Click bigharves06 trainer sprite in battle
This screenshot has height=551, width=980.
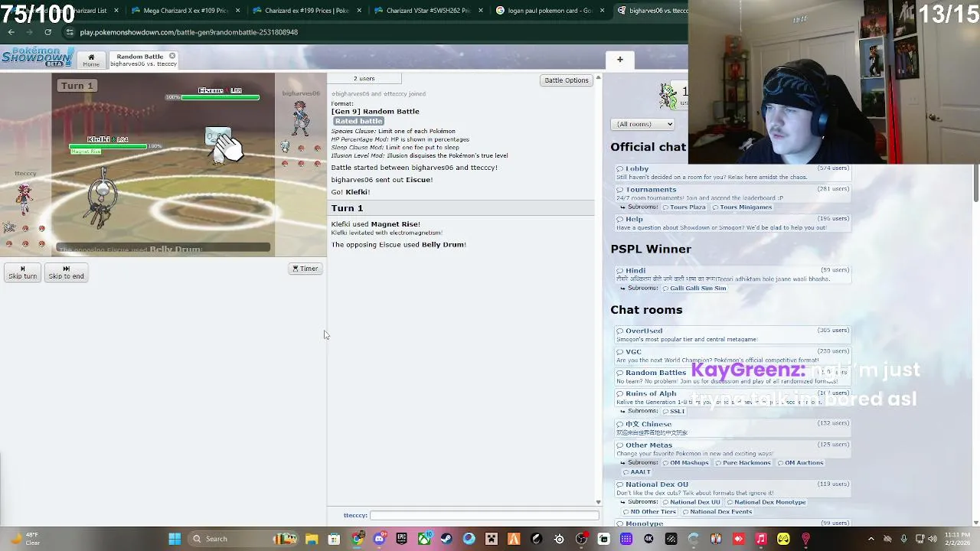299,120
